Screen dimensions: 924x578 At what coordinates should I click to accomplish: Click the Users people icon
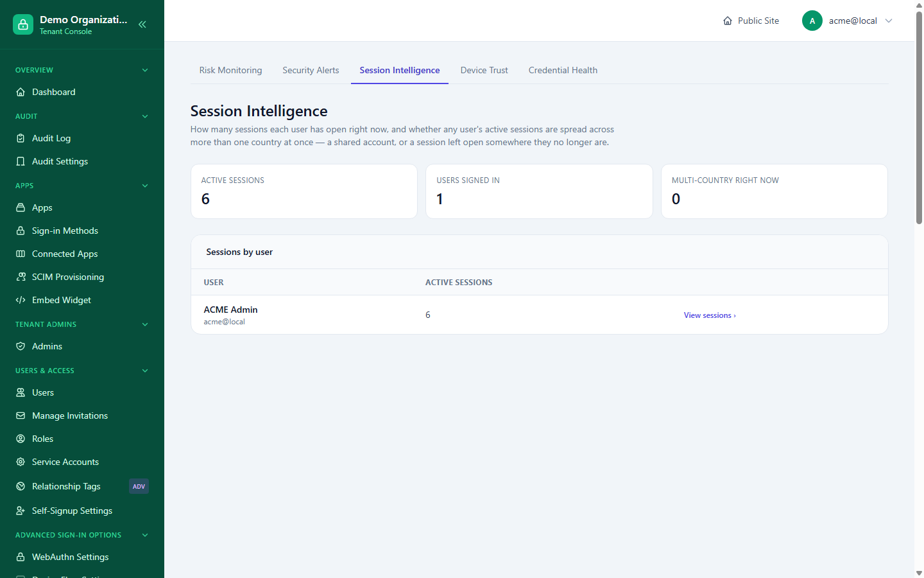pos(21,392)
